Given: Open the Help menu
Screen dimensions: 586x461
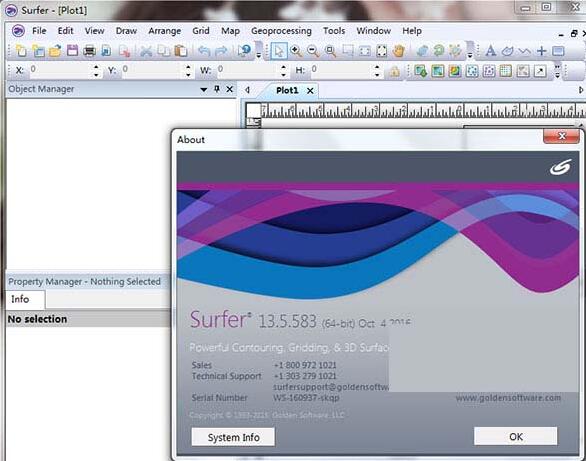Looking at the screenshot, I should pyautogui.click(x=412, y=31).
